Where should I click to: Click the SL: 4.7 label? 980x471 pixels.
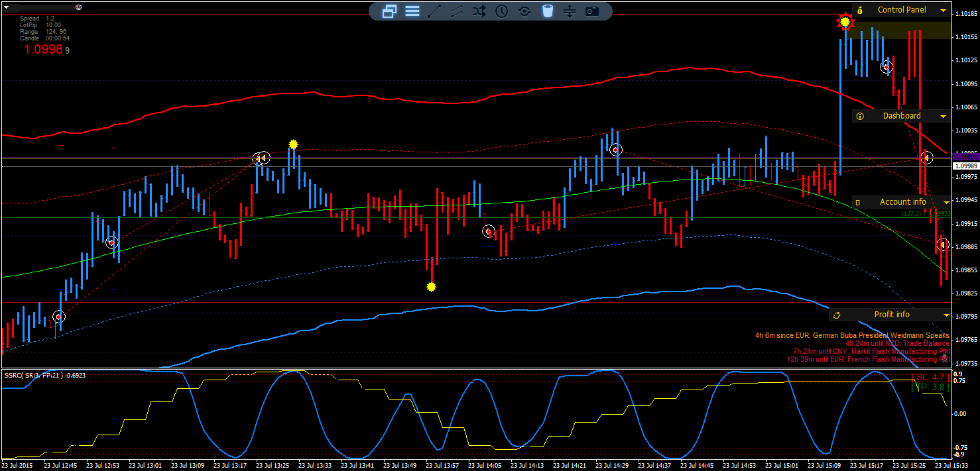click(930, 377)
